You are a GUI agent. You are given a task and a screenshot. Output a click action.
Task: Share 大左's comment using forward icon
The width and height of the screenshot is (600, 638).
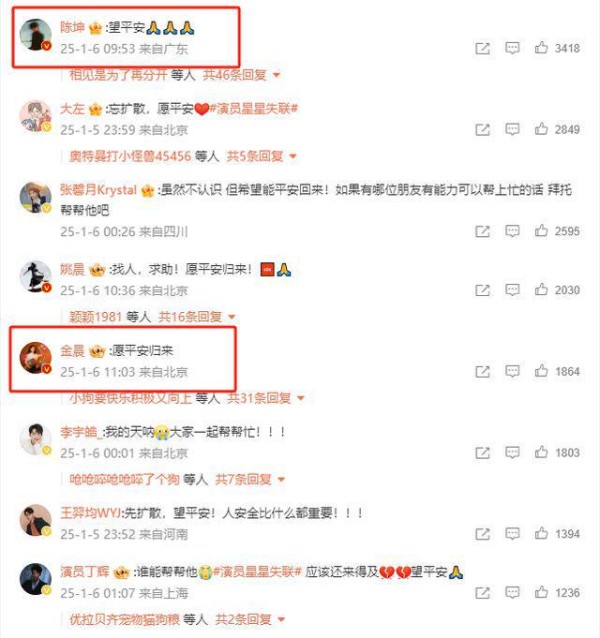[482, 129]
